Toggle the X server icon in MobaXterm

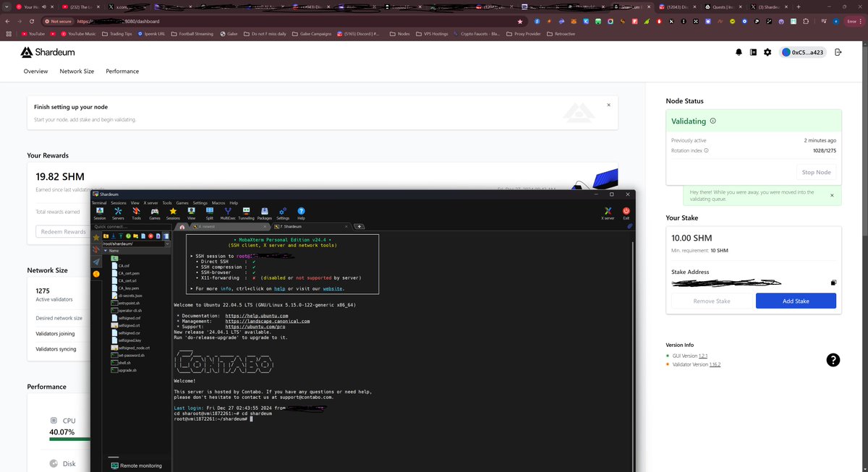[x=608, y=213]
